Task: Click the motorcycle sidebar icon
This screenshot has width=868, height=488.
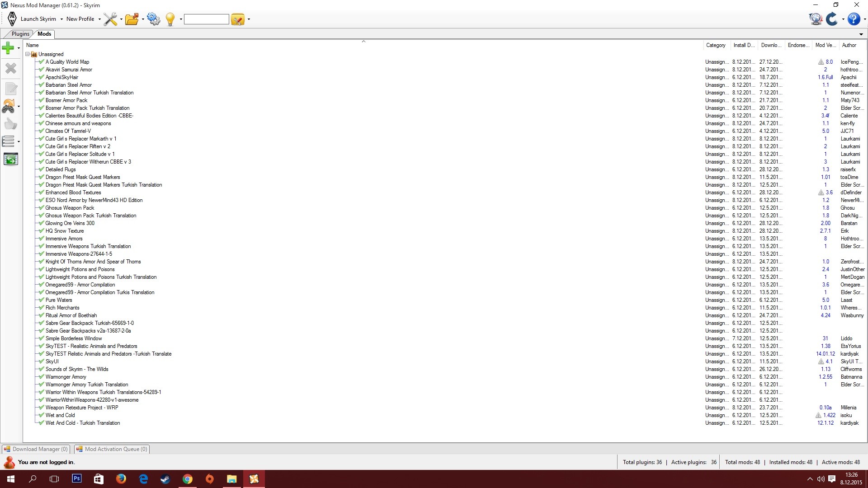Action: pyautogui.click(x=9, y=106)
